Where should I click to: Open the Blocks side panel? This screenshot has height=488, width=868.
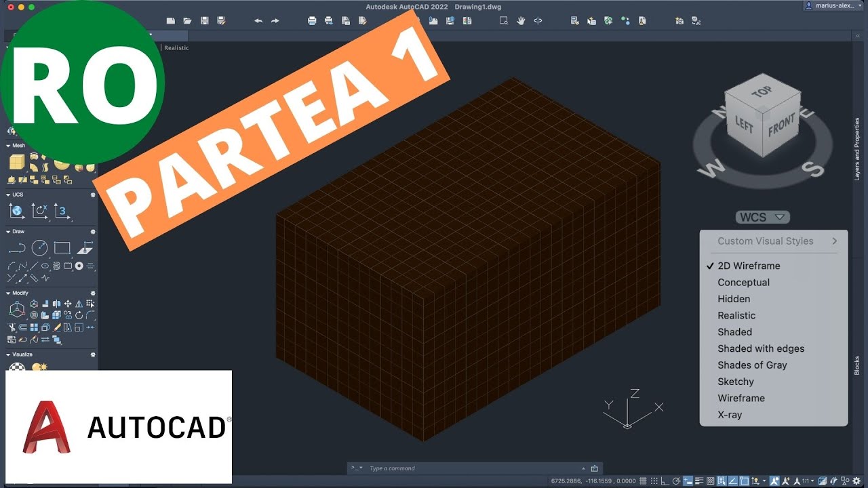[857, 365]
